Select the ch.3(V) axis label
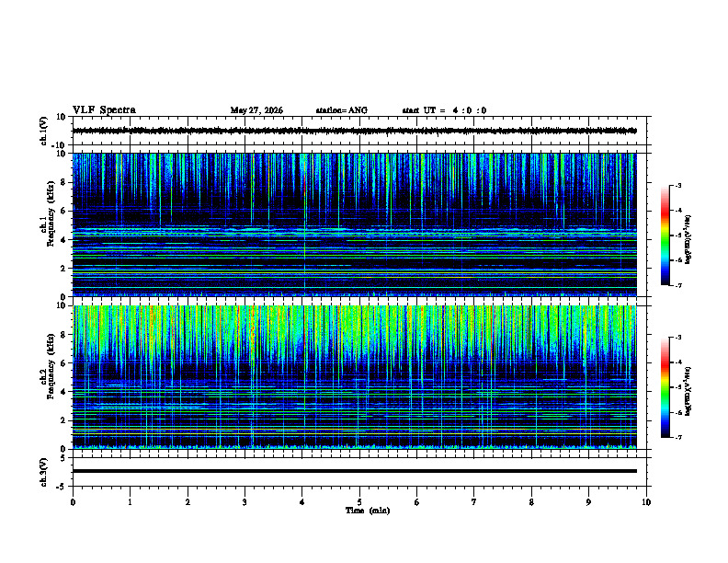728x563 pixels. [43, 472]
